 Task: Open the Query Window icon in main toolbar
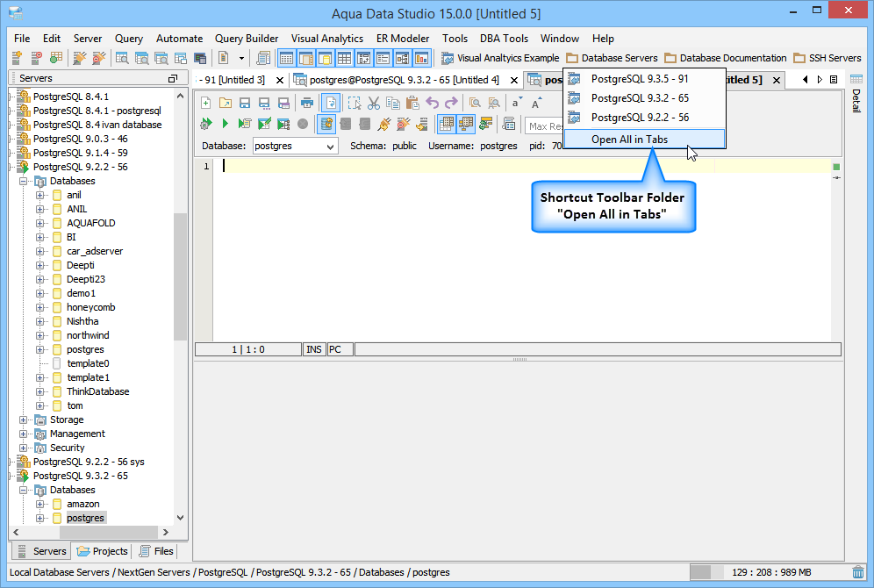click(x=122, y=58)
